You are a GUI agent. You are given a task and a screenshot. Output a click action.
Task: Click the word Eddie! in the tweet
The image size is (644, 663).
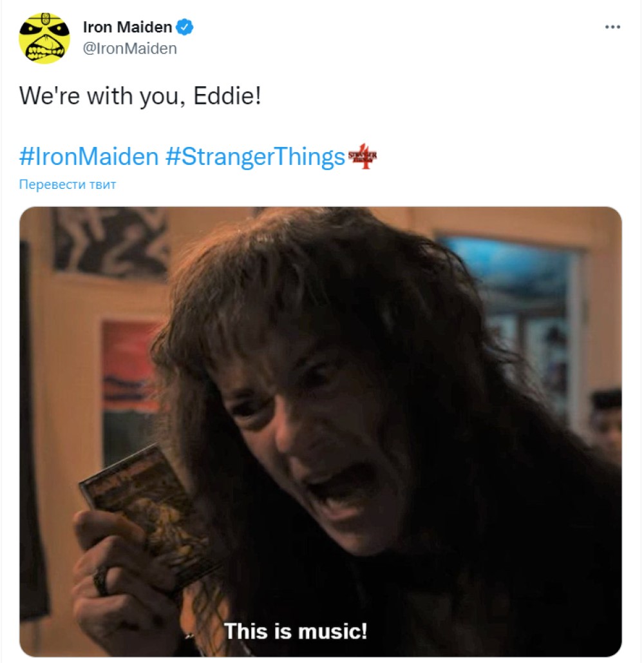coord(227,95)
